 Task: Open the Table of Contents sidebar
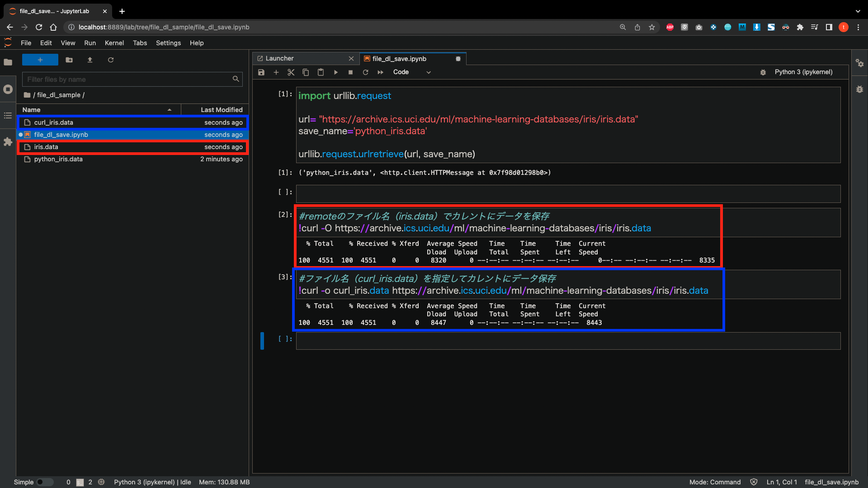click(x=8, y=116)
